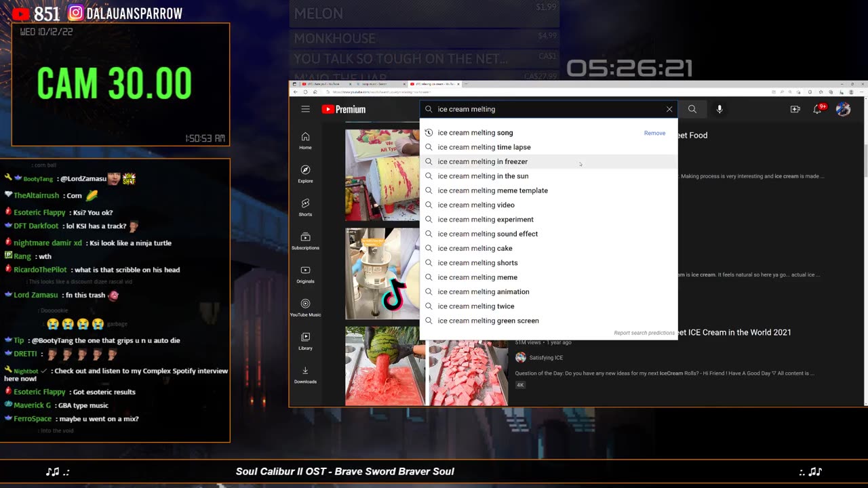Open the notifications bell
The height and width of the screenshot is (488, 868).
point(818,109)
